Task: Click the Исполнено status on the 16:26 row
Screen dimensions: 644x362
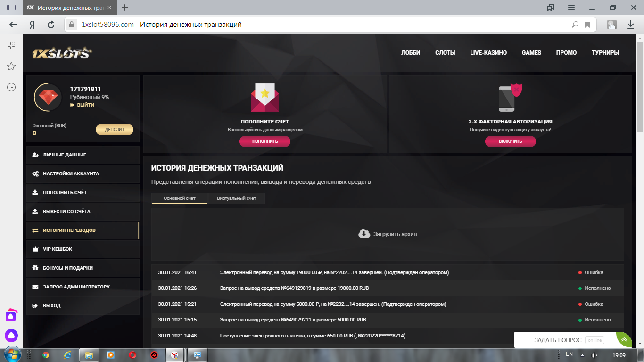Action: click(x=594, y=288)
